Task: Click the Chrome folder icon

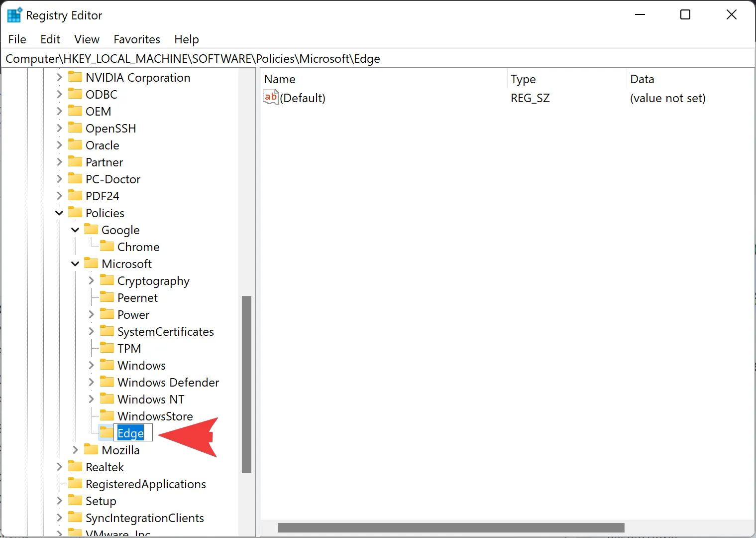Action: 107,246
